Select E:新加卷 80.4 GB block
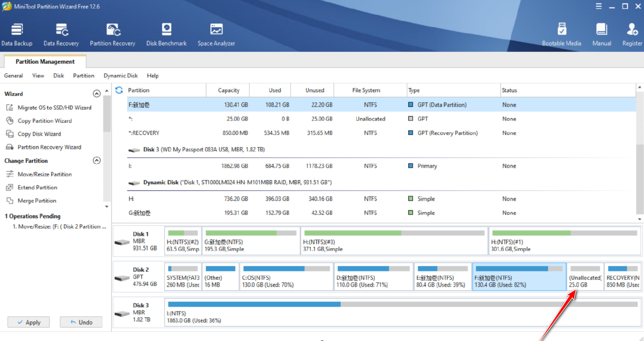644x341 pixels. pyautogui.click(x=442, y=277)
